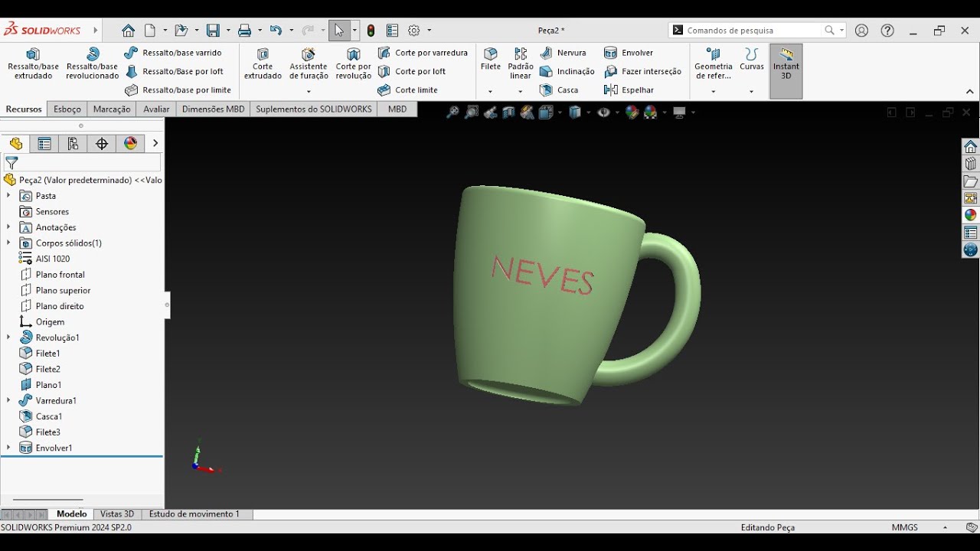Expand more FeatureManager tabs chevron
The width and height of the screenshot is (980, 551).
tap(155, 143)
